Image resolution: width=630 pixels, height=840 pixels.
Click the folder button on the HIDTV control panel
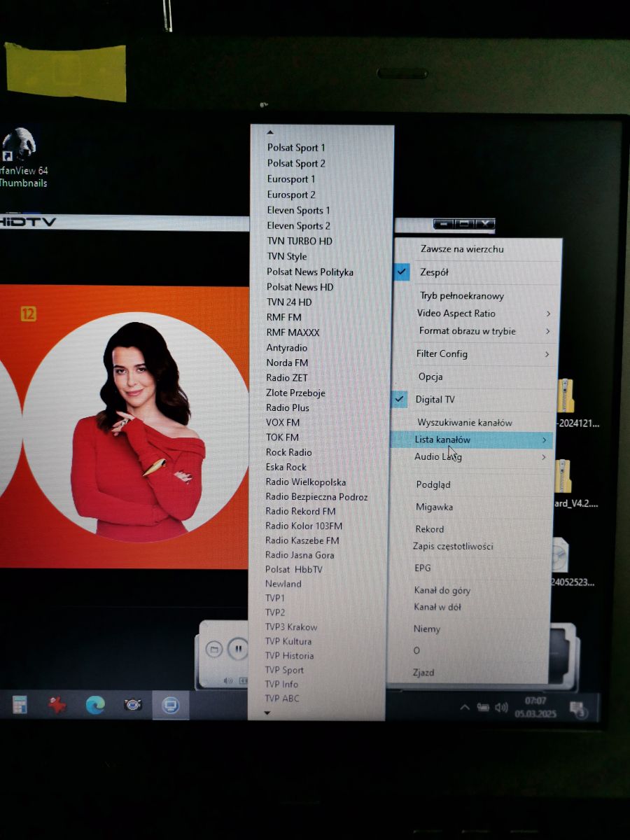[x=214, y=650]
